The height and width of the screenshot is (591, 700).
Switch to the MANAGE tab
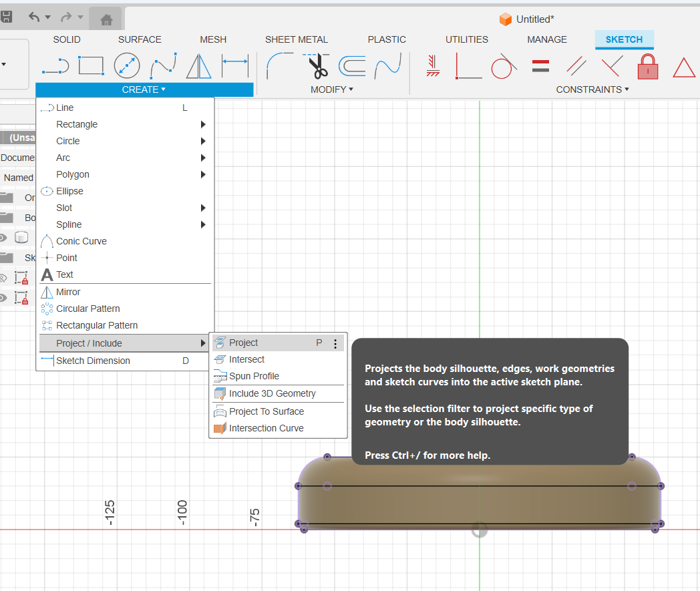(x=547, y=39)
